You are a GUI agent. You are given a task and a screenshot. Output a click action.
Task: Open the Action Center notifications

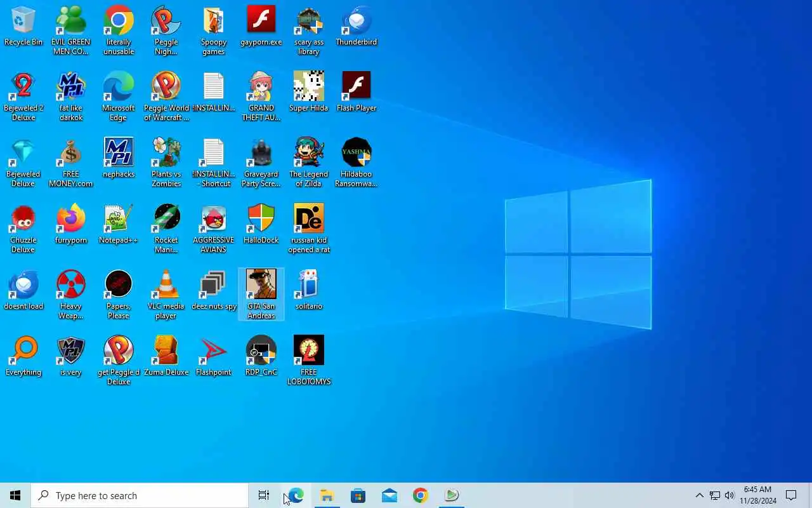click(x=791, y=495)
